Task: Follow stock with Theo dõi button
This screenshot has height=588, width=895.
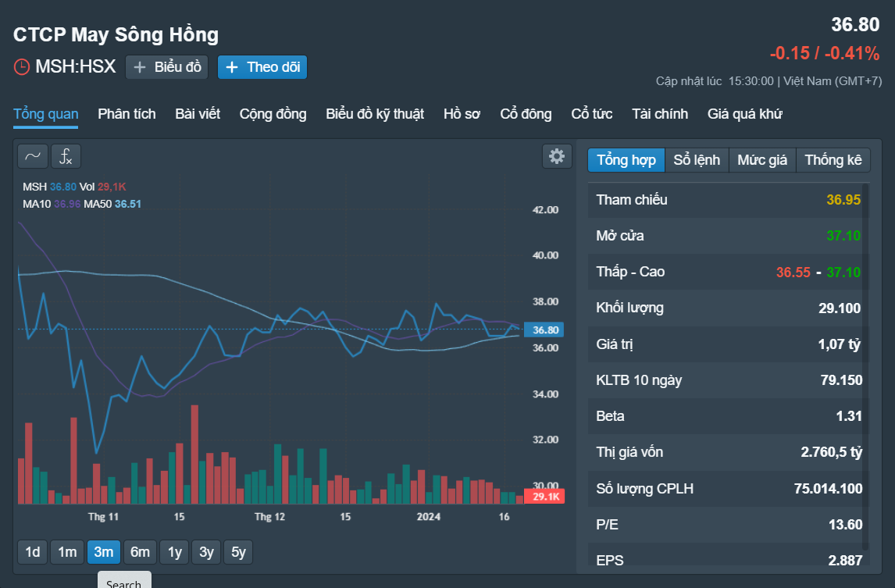Action: point(262,67)
